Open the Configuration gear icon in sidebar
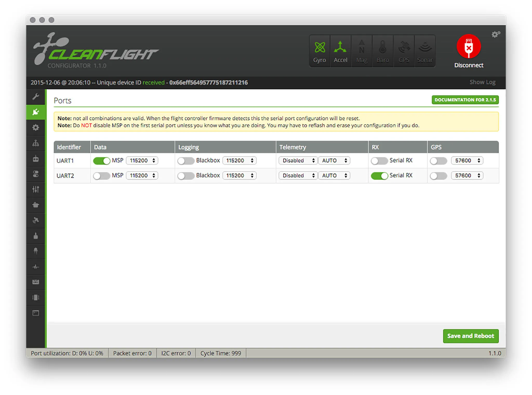This screenshot has height=395, width=532. [x=36, y=127]
